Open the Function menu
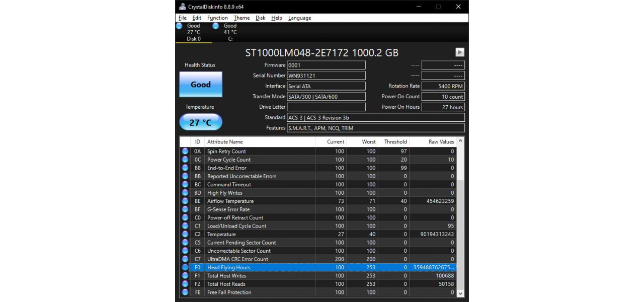Viewport: 644px width, 302px height. (x=217, y=18)
